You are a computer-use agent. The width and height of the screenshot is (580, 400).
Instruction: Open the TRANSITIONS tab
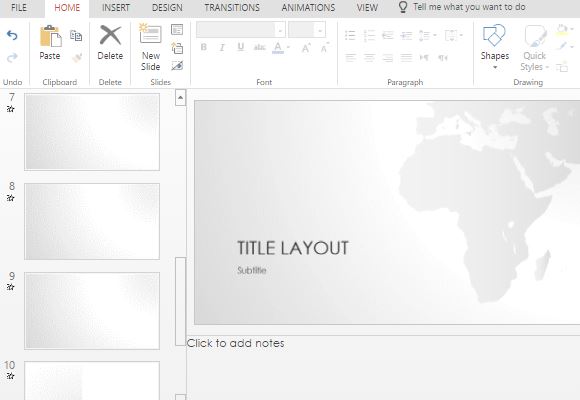(232, 8)
